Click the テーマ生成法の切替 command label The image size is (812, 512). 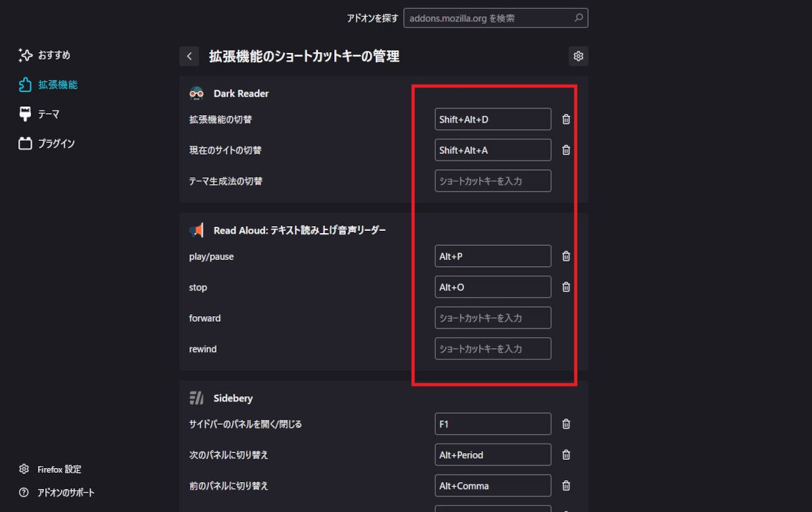(x=226, y=181)
